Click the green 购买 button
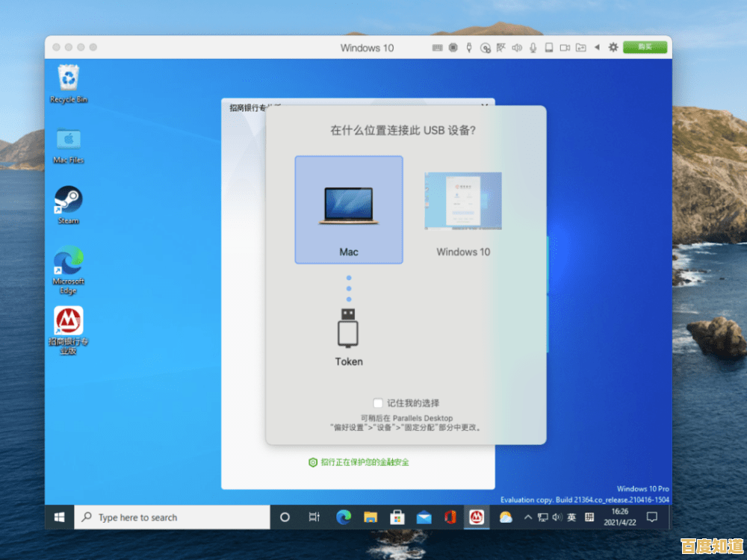The image size is (747, 560). coord(645,47)
